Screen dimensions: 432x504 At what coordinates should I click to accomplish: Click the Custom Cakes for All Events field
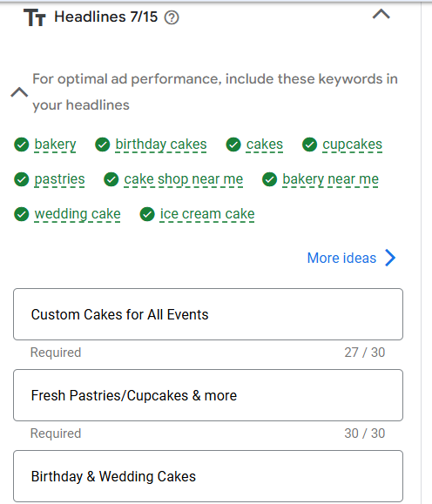(208, 314)
